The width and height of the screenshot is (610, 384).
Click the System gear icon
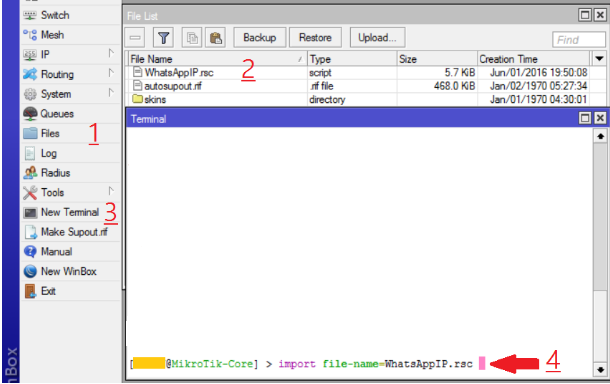30,94
